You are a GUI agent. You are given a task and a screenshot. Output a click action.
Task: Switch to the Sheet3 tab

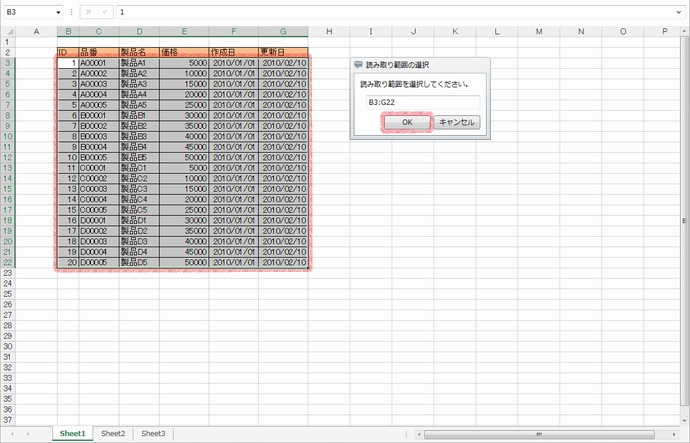[153, 434]
